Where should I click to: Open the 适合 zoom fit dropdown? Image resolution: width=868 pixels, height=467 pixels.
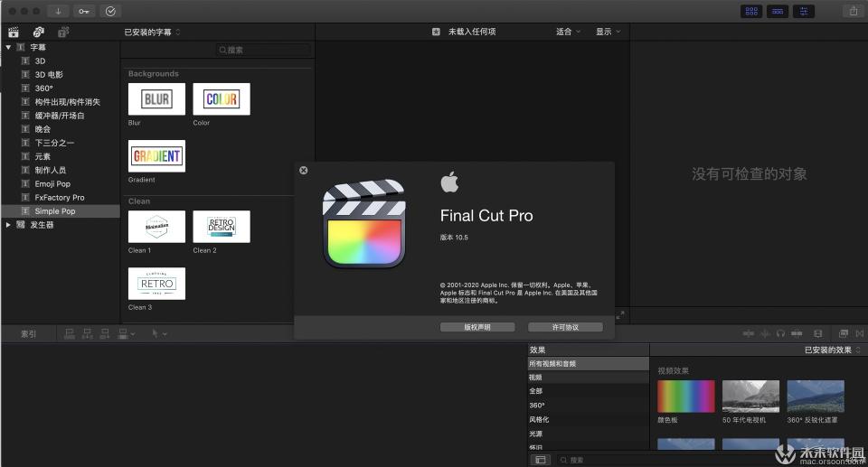pos(568,33)
